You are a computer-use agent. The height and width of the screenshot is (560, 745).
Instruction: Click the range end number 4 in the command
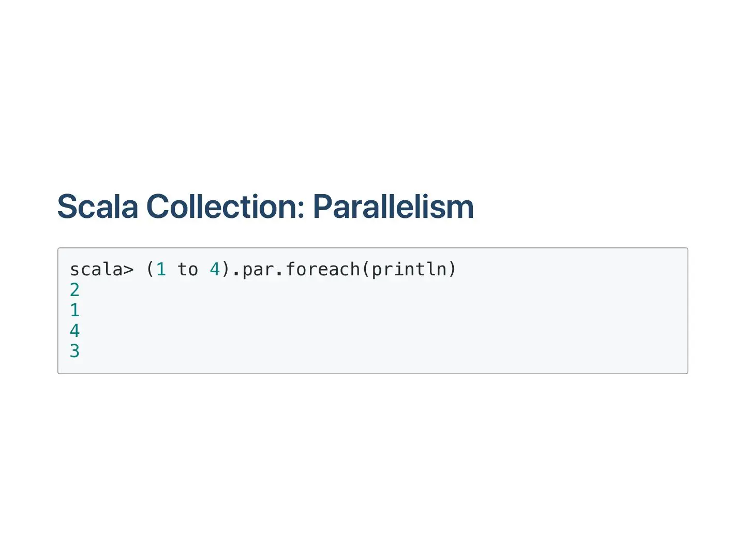point(215,270)
